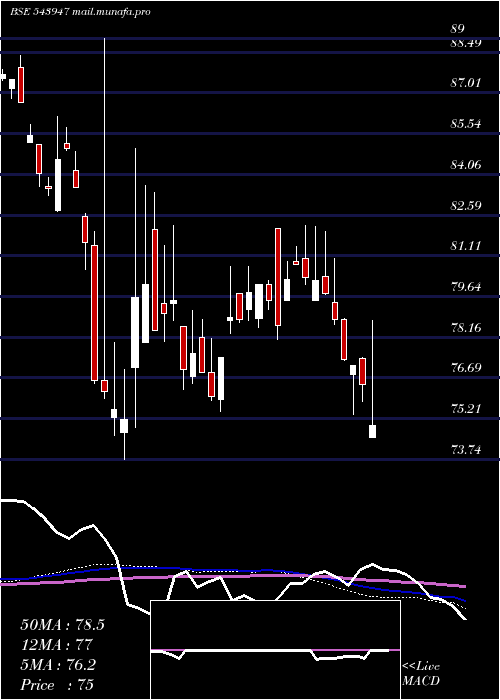The width and height of the screenshot is (500, 700).
Task: Click the 75.21 price axis label
Action: [466, 408]
